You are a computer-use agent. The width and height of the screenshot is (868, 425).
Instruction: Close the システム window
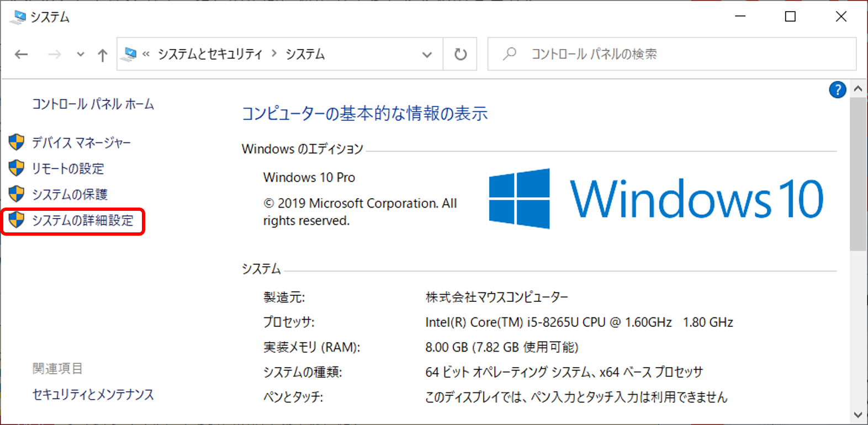pyautogui.click(x=841, y=17)
